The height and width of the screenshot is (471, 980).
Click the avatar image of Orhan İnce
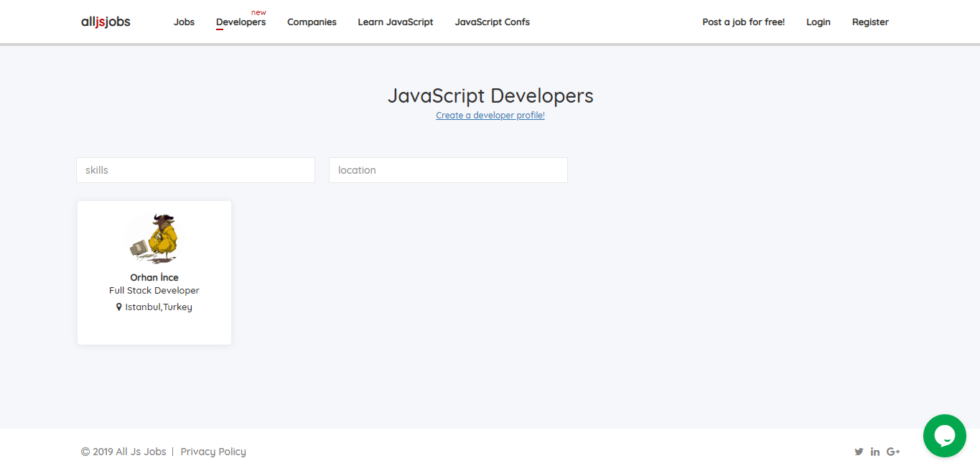coord(154,238)
